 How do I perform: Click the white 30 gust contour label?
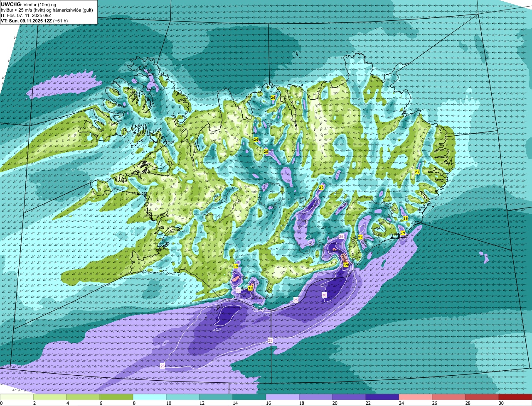[324, 295]
